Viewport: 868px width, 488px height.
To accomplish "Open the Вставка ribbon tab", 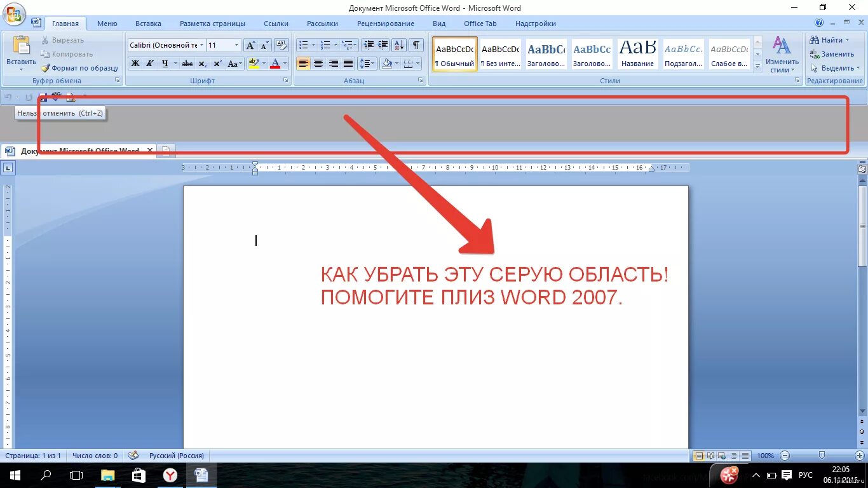I will (148, 24).
